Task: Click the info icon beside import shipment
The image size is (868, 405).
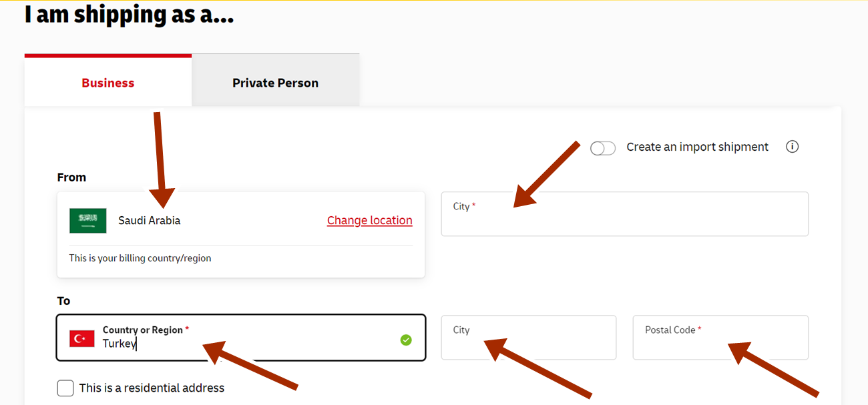Action: click(x=792, y=147)
